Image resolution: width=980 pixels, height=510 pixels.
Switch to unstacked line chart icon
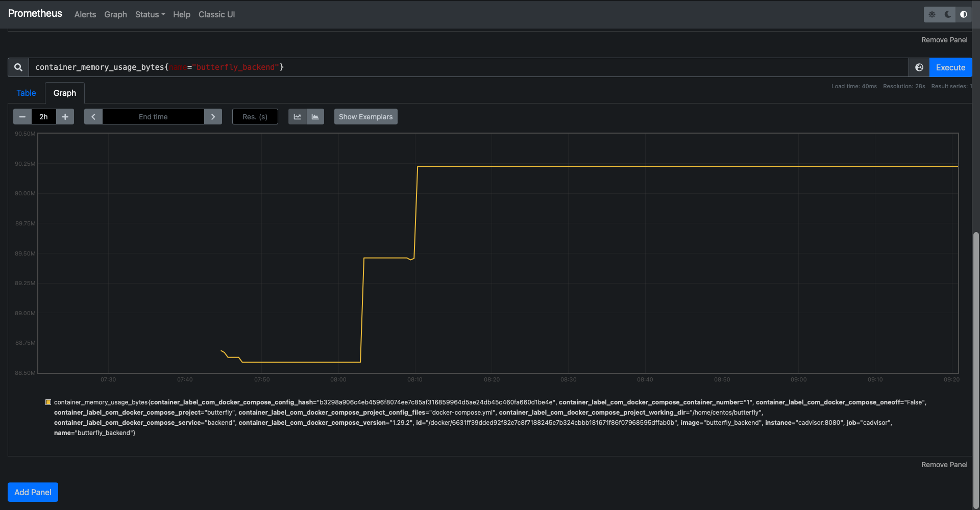click(x=298, y=117)
